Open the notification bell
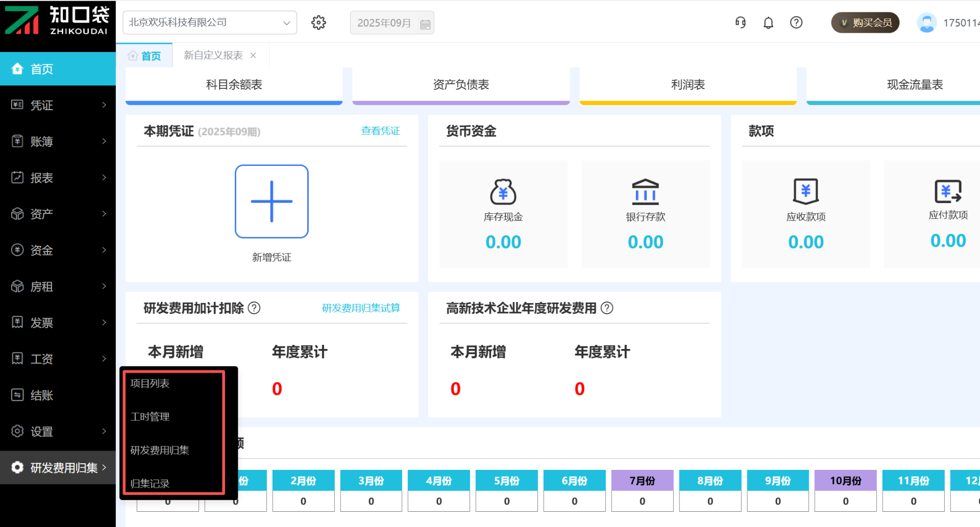This screenshot has height=527, width=980. click(768, 22)
